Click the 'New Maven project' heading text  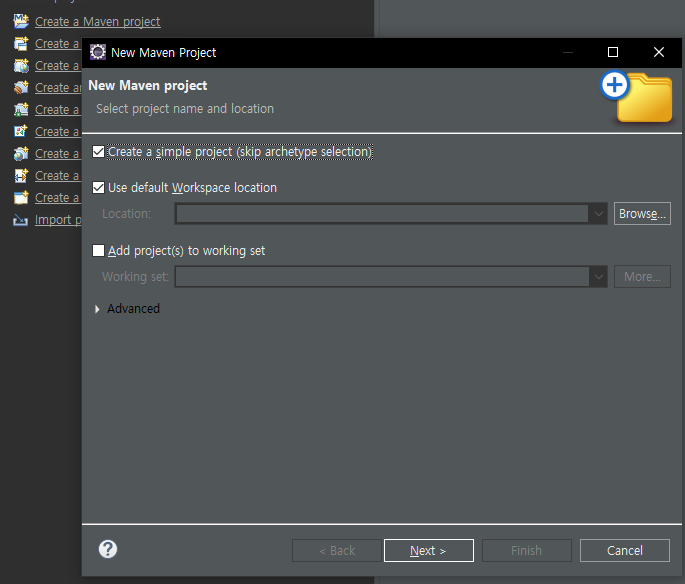click(x=148, y=86)
